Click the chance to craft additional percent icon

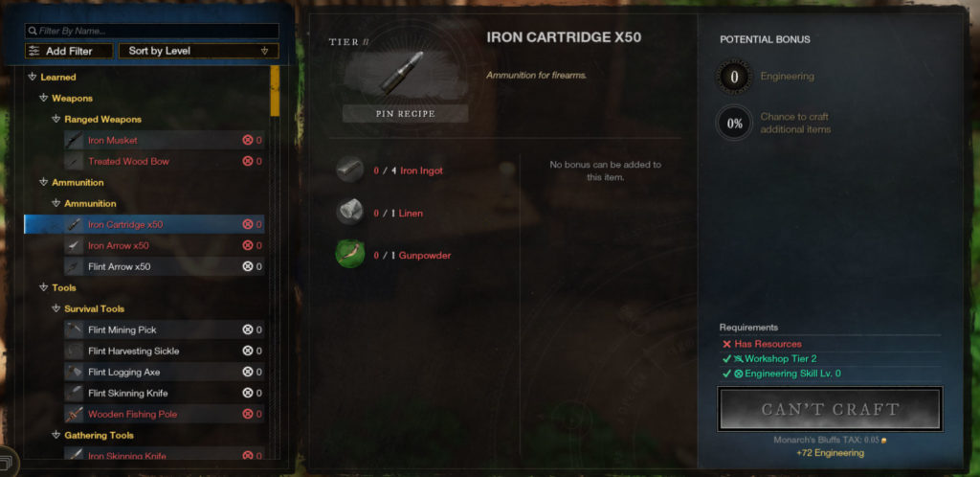click(x=734, y=124)
